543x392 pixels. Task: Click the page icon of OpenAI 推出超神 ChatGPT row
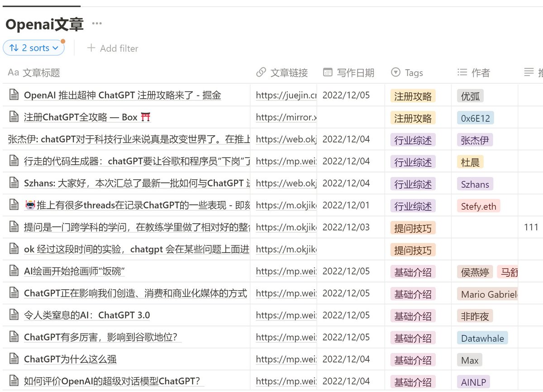point(14,95)
